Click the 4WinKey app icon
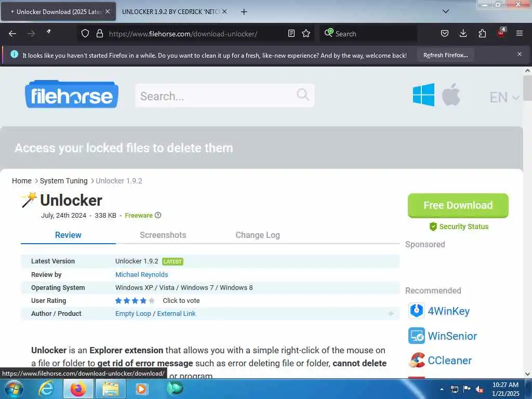 [x=416, y=311]
